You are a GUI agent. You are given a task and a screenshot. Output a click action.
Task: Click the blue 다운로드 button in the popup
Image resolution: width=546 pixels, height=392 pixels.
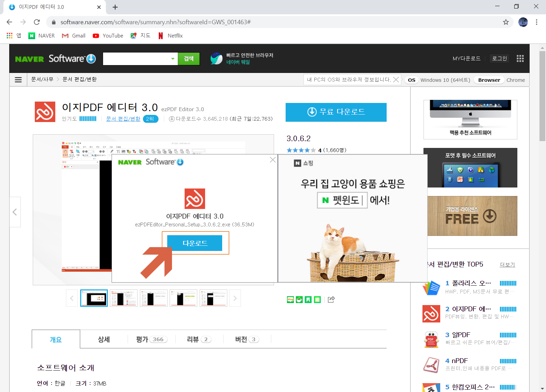pyautogui.click(x=195, y=243)
